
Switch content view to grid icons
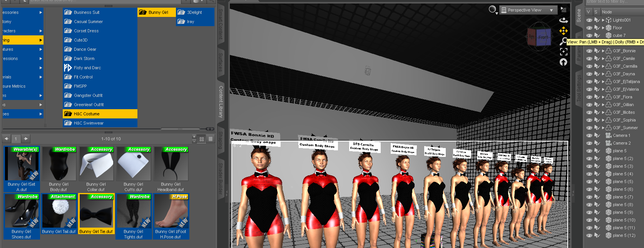tap(202, 139)
